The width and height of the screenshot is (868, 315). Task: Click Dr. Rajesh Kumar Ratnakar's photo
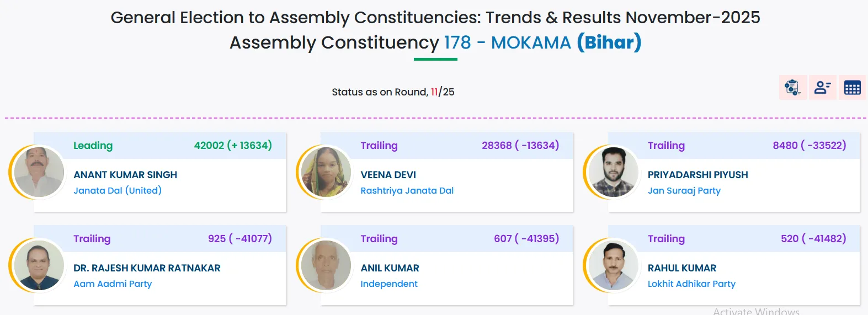coord(39,265)
